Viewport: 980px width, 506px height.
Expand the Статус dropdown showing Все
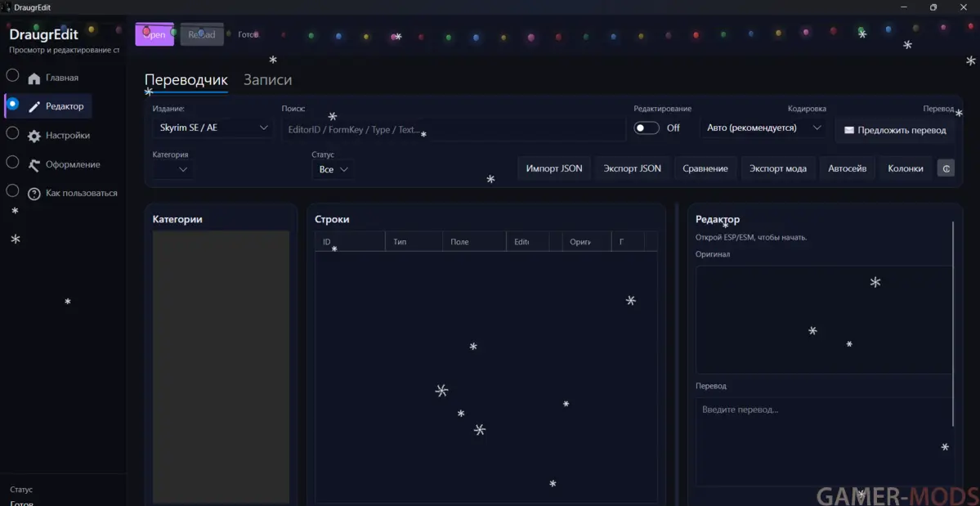coord(333,169)
